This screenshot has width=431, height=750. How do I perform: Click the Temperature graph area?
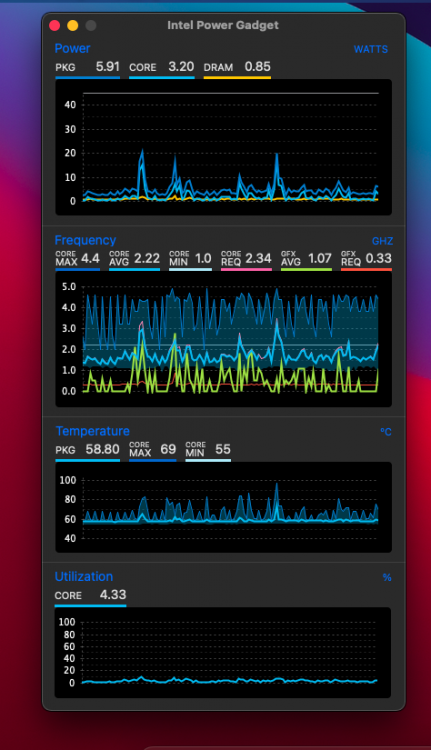(x=223, y=507)
